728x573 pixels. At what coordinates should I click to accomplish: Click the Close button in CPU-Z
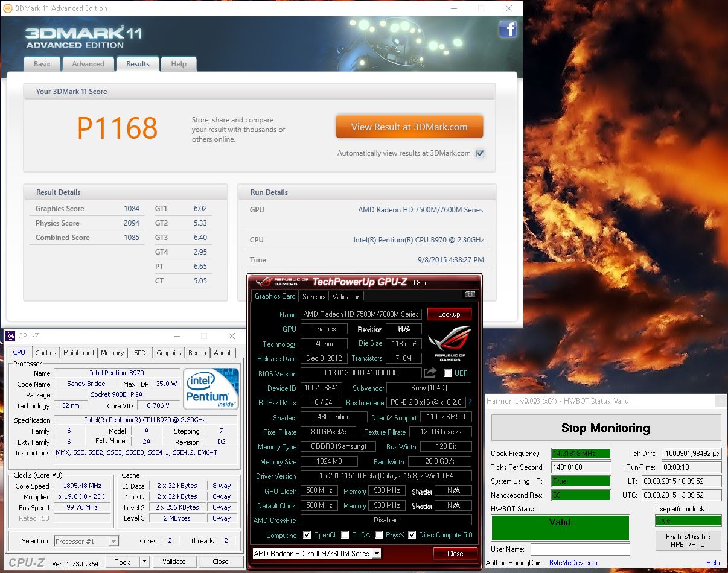click(220, 562)
